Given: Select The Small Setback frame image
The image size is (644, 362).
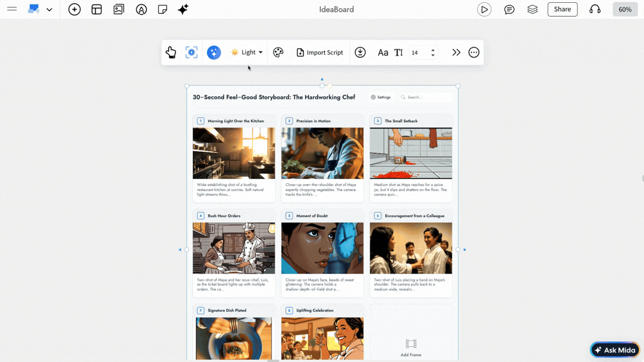Looking at the screenshot, I should [x=411, y=153].
